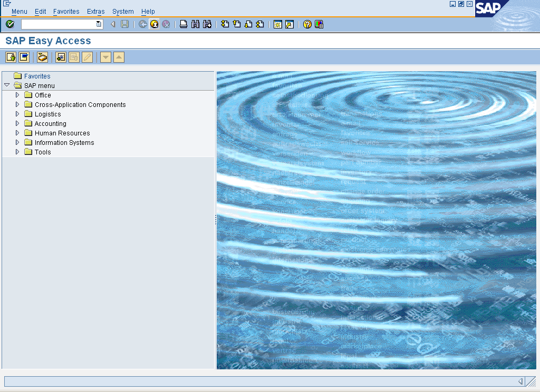Click the red Cancel icon
The height and width of the screenshot is (392, 540).
point(166,24)
